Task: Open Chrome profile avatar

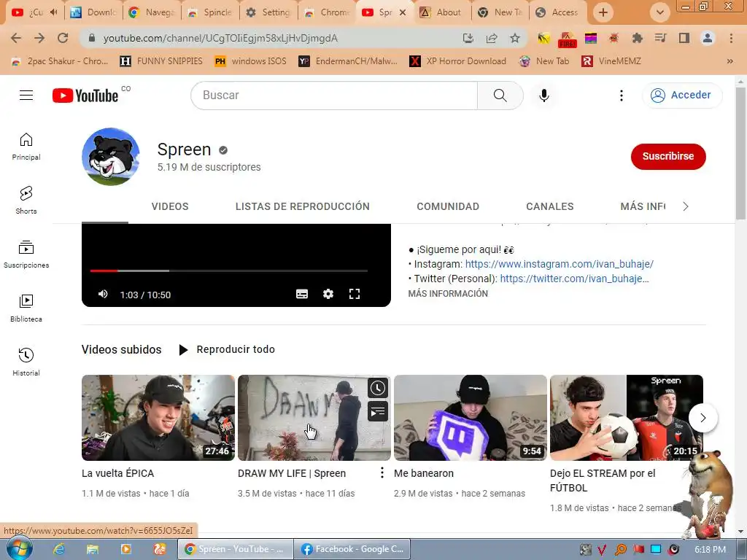Action: pos(708,38)
